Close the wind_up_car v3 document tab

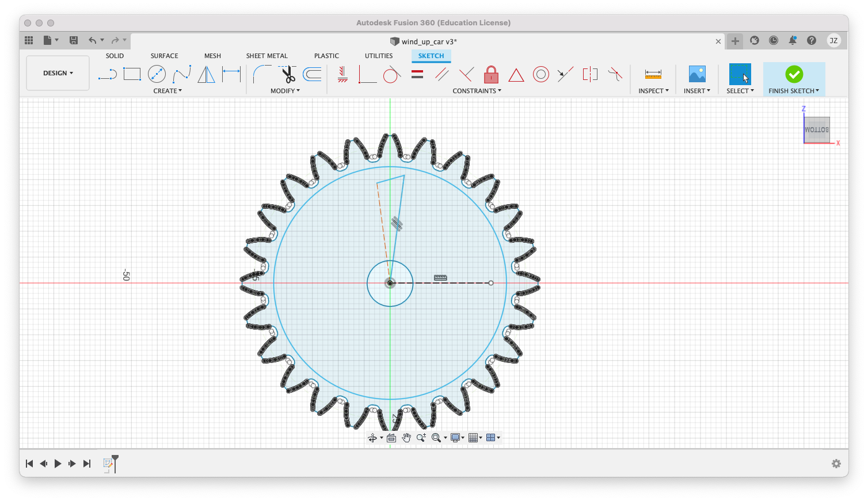pyautogui.click(x=718, y=41)
